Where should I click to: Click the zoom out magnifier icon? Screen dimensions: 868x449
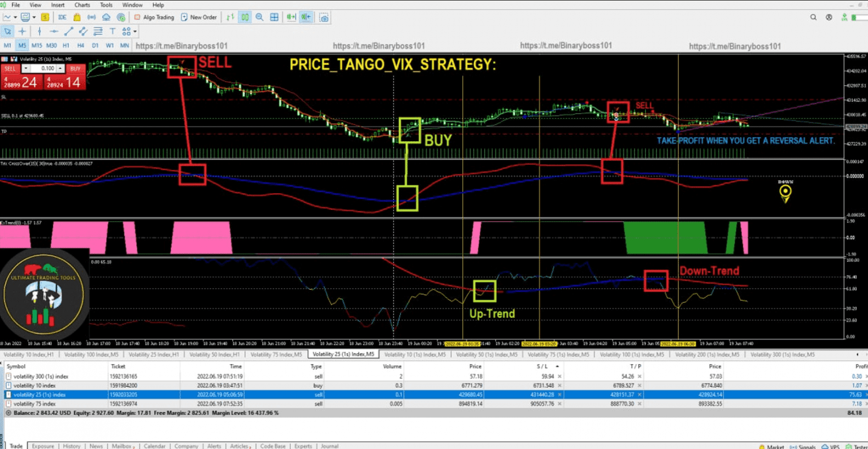tap(260, 18)
